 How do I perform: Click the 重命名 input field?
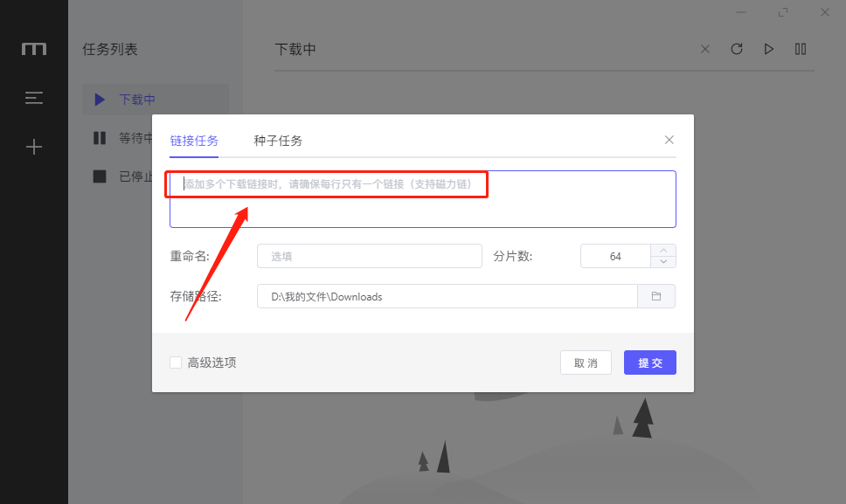(x=370, y=256)
